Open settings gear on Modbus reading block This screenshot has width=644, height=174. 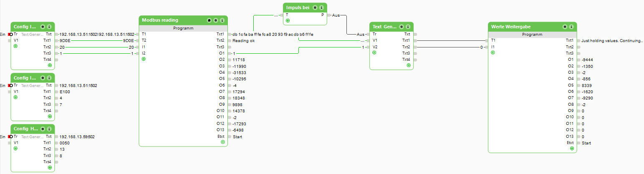(x=215, y=20)
